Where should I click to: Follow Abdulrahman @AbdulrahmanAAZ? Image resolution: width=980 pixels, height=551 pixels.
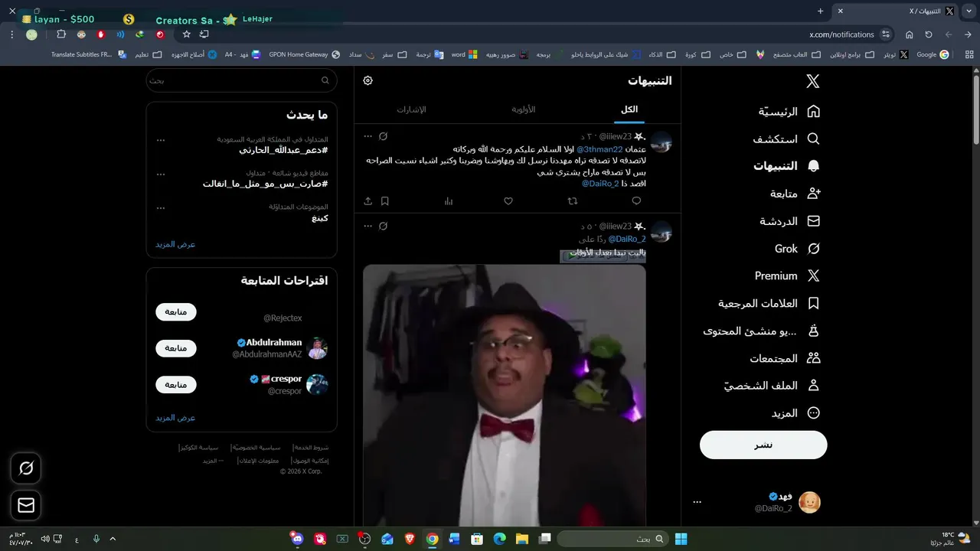click(x=176, y=348)
